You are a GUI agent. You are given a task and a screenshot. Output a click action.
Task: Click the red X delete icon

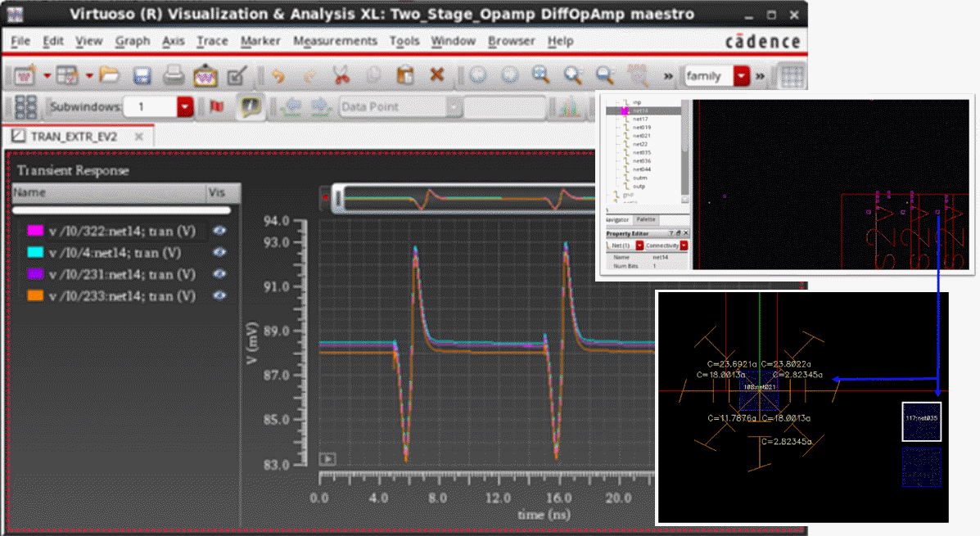(437, 75)
